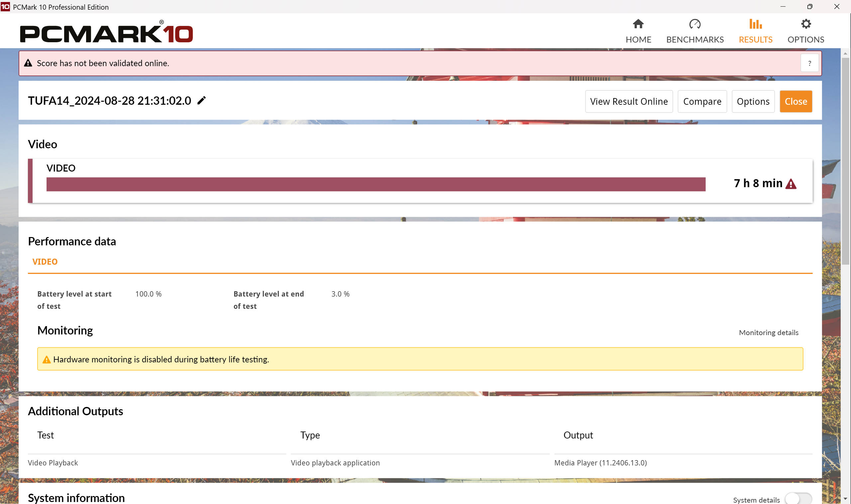Open the RESULTS navigation label

(755, 40)
